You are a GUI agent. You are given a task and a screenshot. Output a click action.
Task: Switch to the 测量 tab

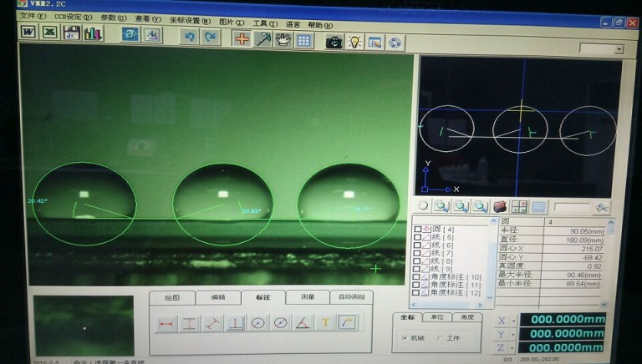[307, 297]
